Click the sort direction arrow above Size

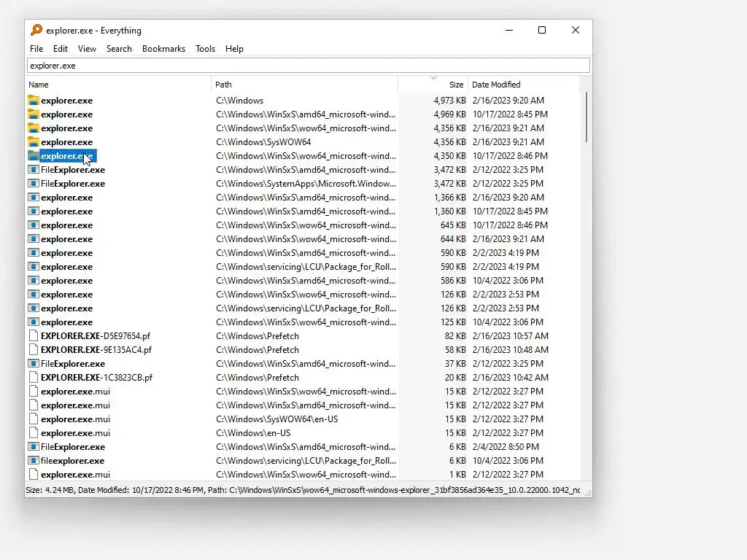point(433,77)
